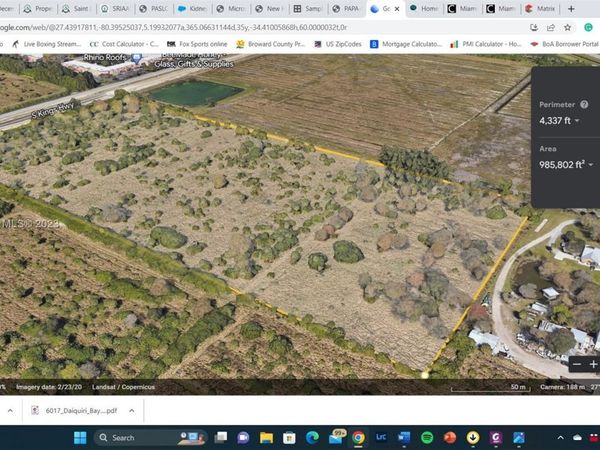Expand options chevron for downloaded pdf
The width and height of the screenshot is (600, 450).
point(132,411)
